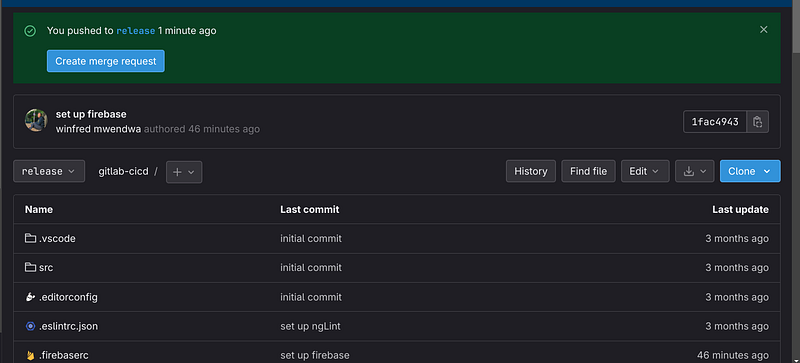Image resolution: width=800 pixels, height=363 pixels.
Task: Open the 'set up ngLint' commit
Action: (x=310, y=326)
